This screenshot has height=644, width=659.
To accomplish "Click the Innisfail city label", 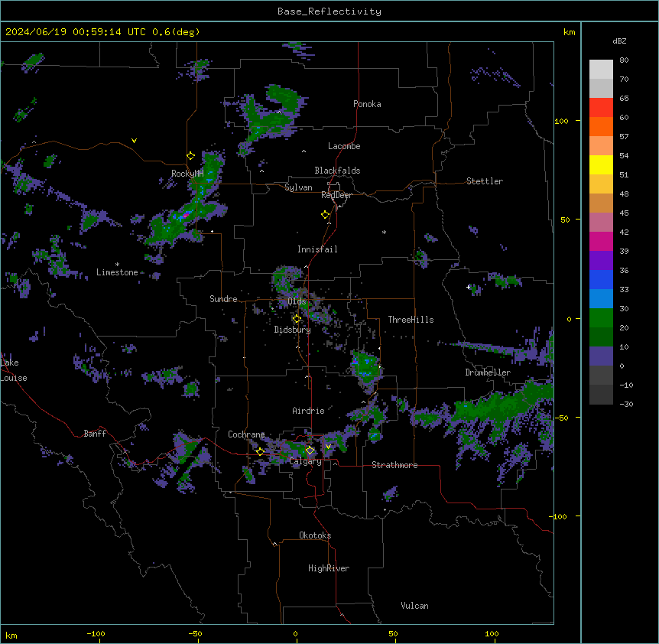I will click(317, 249).
